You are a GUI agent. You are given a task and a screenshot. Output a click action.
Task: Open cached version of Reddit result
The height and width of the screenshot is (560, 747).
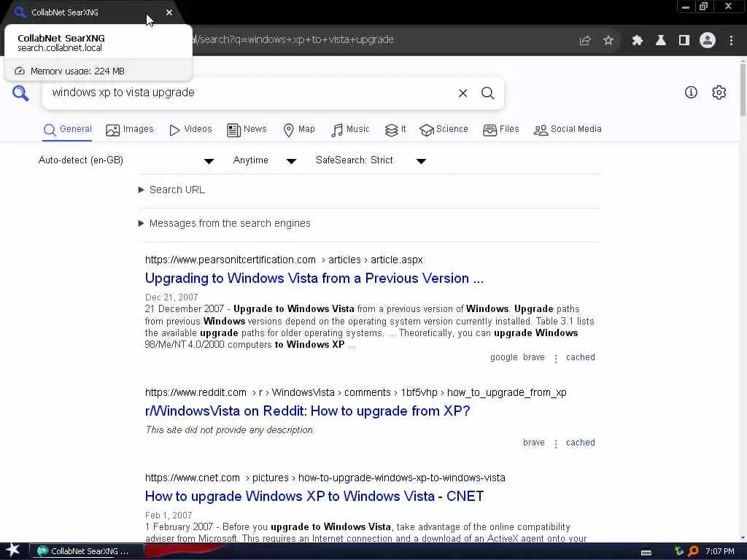click(580, 443)
